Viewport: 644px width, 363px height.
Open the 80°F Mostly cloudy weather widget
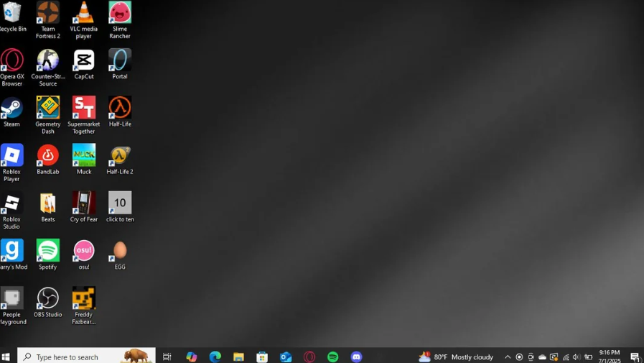coord(456,357)
